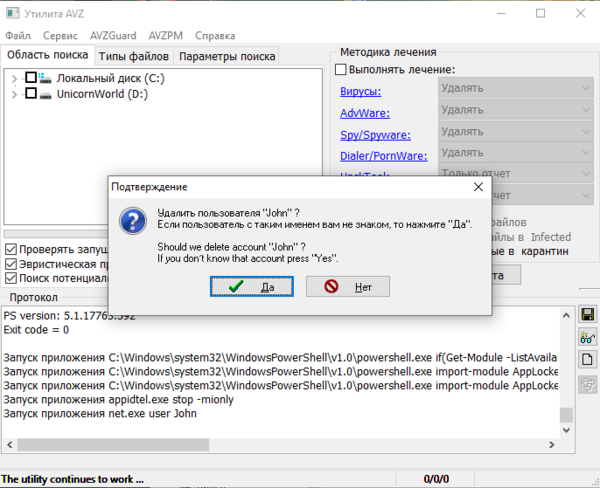Click the protocol horizontal scrollbar thumb
Viewport: 600px width, 488px height.
[113, 445]
